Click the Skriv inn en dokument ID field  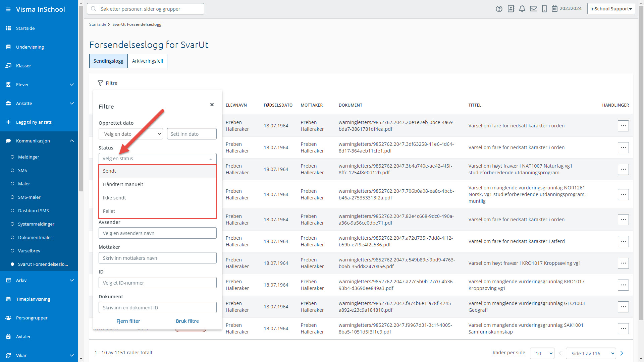click(158, 307)
